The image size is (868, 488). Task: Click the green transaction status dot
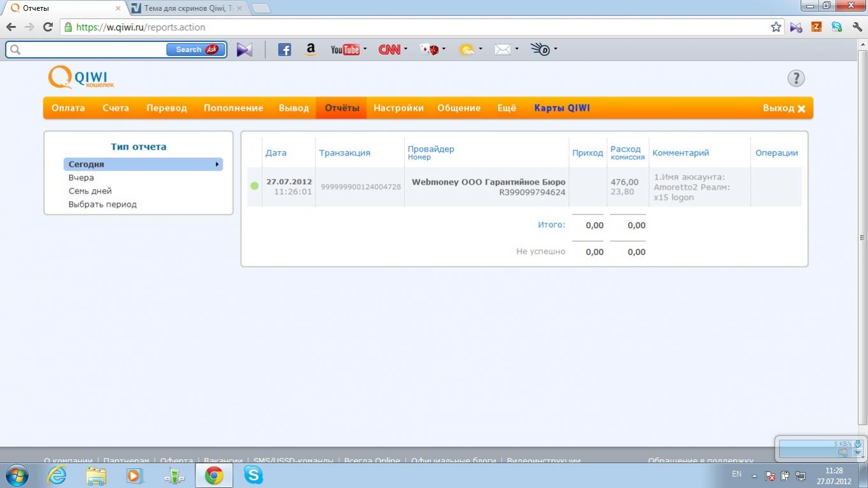point(255,186)
